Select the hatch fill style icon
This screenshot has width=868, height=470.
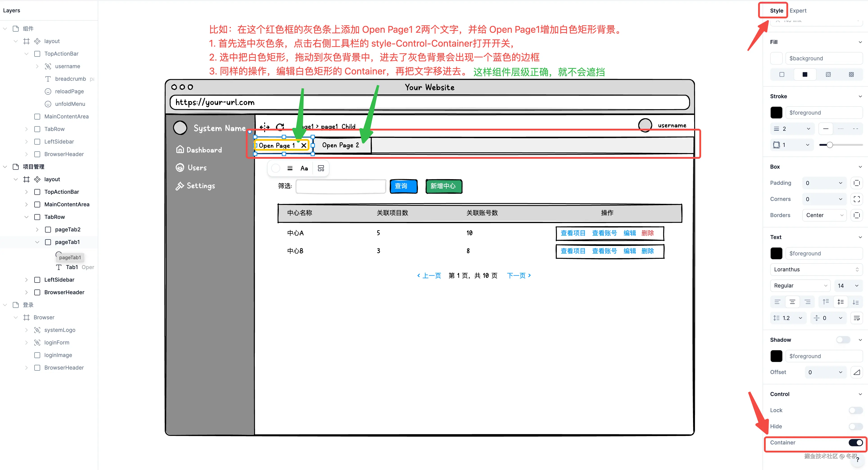pos(828,74)
